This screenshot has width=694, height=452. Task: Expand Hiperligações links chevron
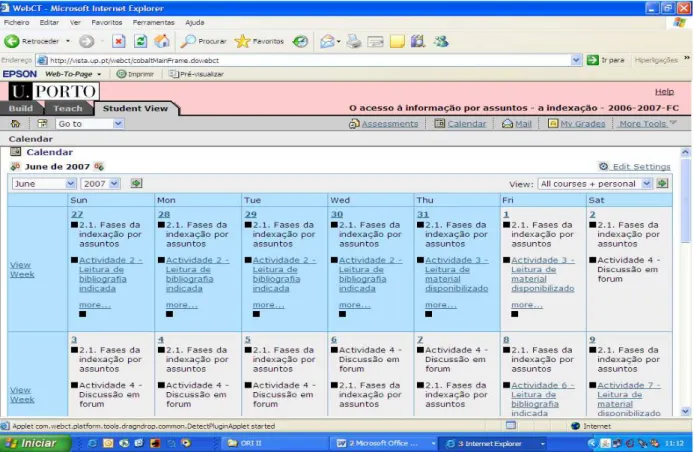pyautogui.click(x=687, y=58)
